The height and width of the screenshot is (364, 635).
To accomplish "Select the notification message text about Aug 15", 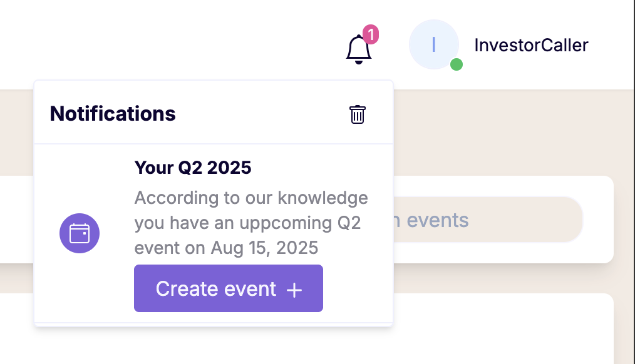I will (250, 223).
